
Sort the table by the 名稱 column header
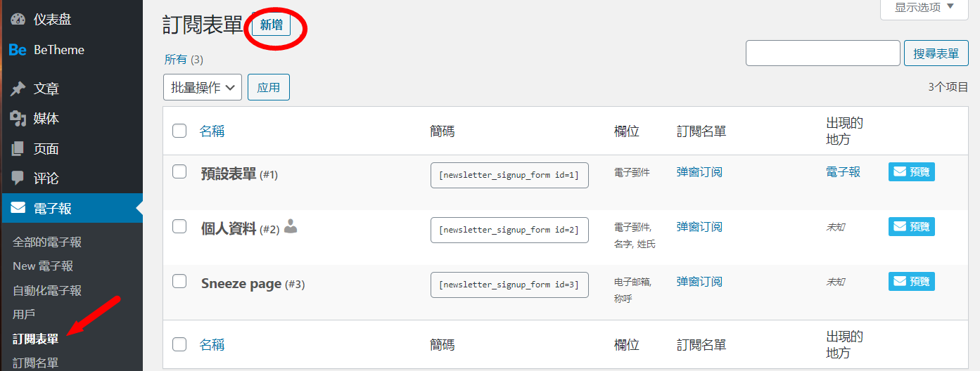pyautogui.click(x=212, y=131)
